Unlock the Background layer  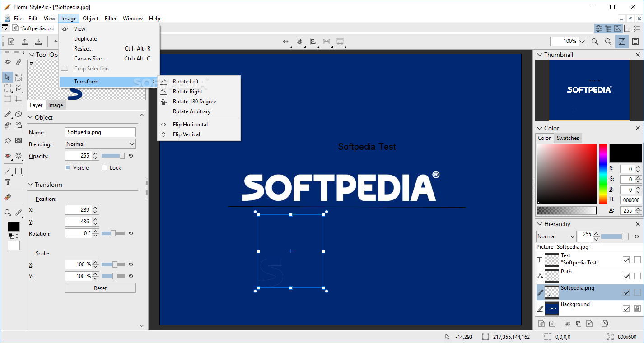pyautogui.click(x=637, y=308)
